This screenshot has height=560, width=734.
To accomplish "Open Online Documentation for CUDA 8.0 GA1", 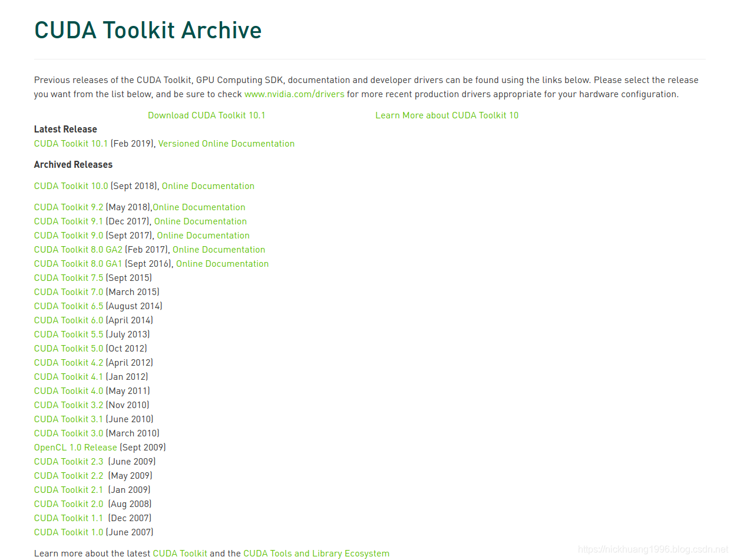I will pyautogui.click(x=222, y=264).
